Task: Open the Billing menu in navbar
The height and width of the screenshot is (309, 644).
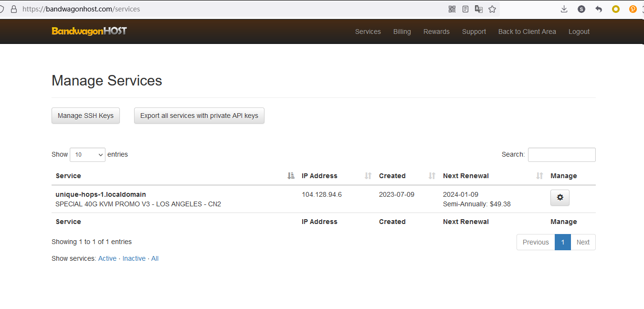Action: point(402,32)
